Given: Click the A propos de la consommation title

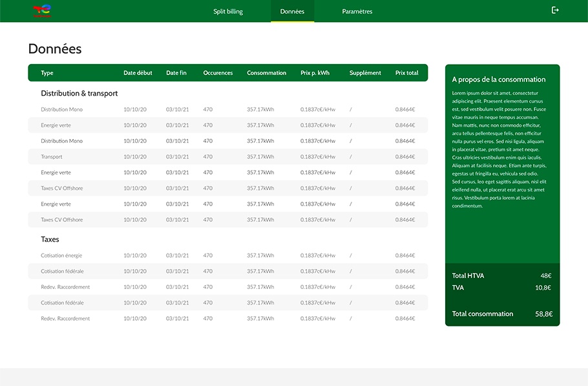Looking at the screenshot, I should point(499,80).
